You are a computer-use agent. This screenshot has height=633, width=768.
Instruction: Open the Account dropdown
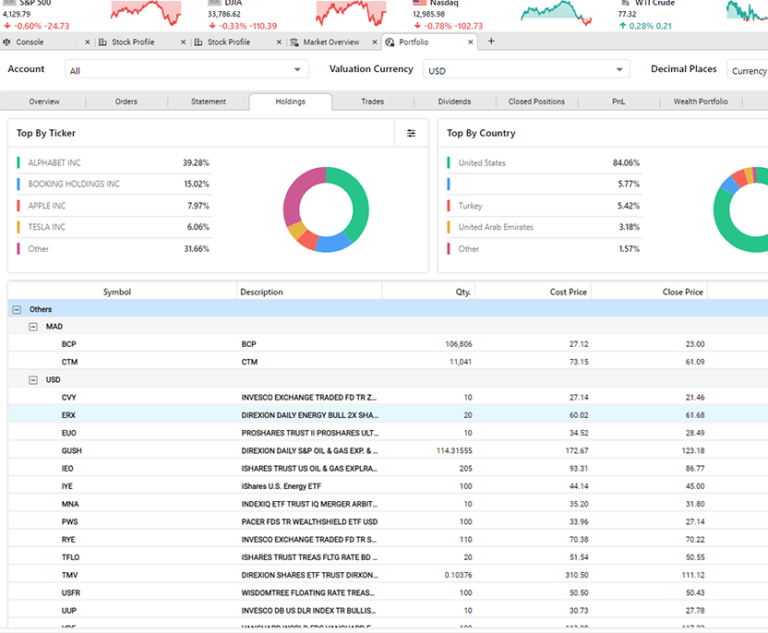coord(187,70)
